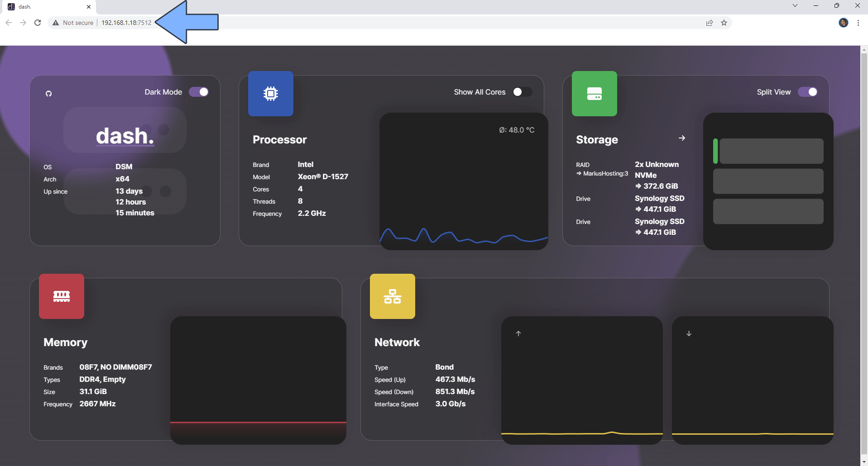Click the green Storage drive icon
This screenshot has width=868, height=466.
click(x=595, y=94)
